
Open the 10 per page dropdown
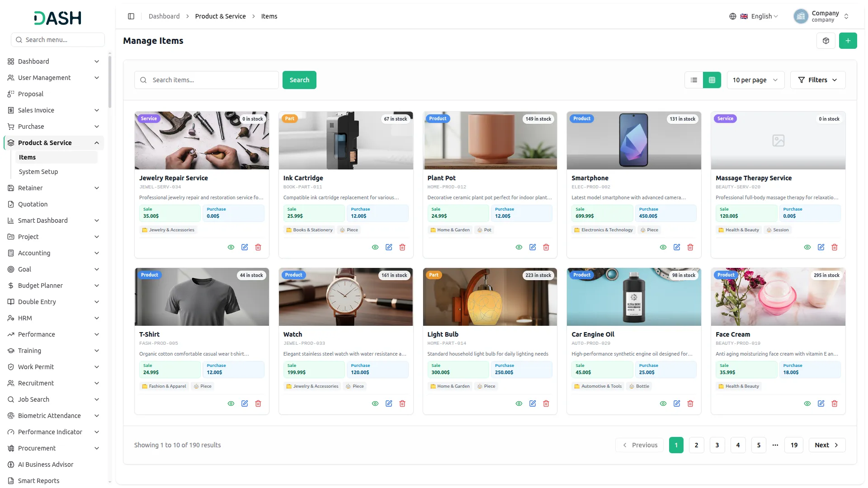(x=755, y=80)
